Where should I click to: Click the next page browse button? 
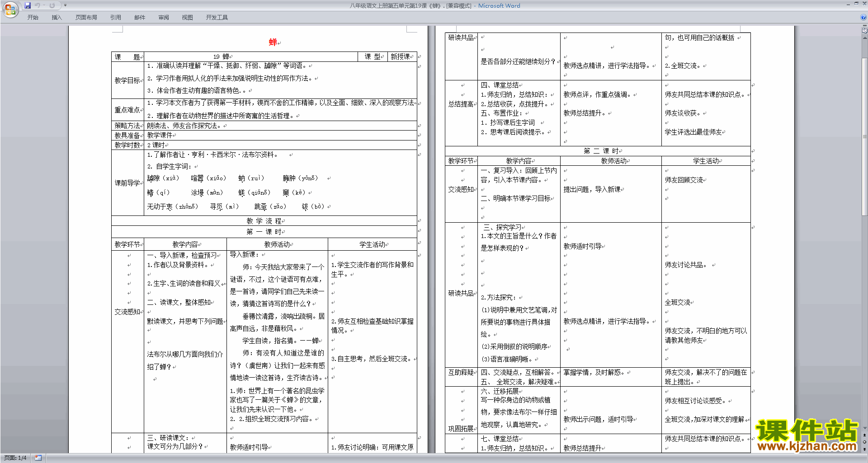[864, 449]
